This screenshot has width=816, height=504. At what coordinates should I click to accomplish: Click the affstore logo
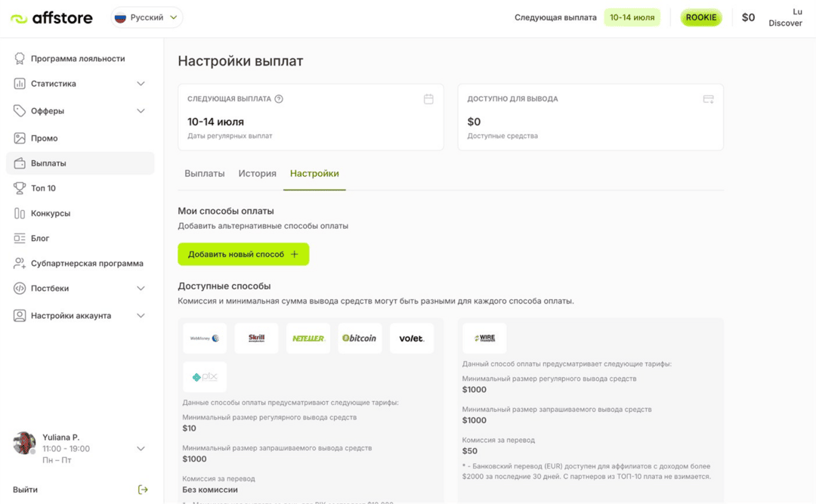click(x=51, y=18)
